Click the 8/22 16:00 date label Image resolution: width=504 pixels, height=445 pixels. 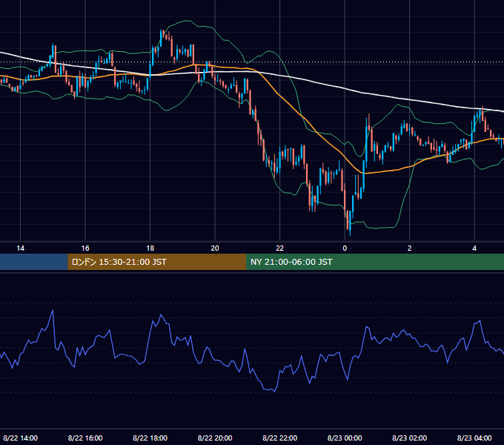coord(85,438)
